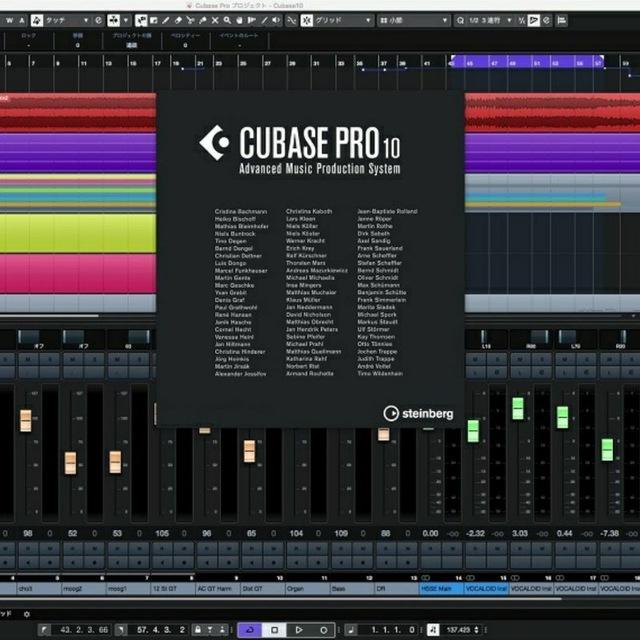Toggle the purple Cycle button
The height and width of the screenshot is (640, 640).
tap(250, 630)
